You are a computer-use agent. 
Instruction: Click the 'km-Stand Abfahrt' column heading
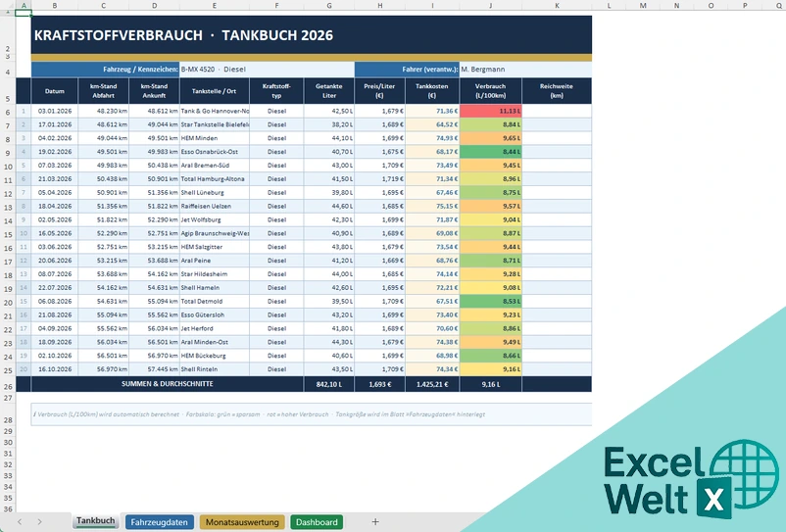click(103, 91)
